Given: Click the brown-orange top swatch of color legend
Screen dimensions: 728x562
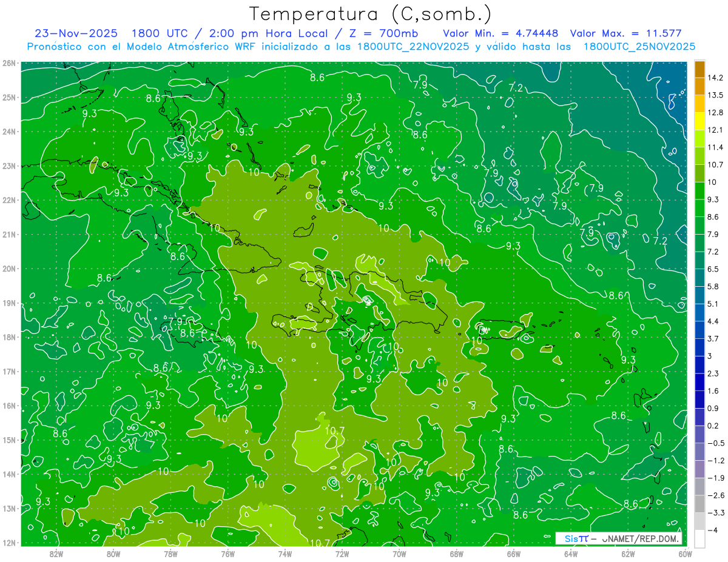Looking at the screenshot, I should (699, 69).
